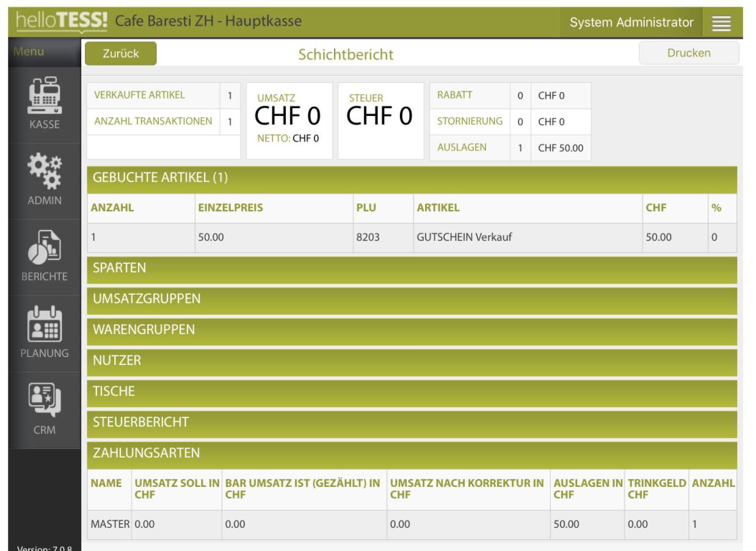This screenshot has height=551, width=756.
Task: Click the VERKAUFTE ARTIKEL label
Action: pos(139,95)
